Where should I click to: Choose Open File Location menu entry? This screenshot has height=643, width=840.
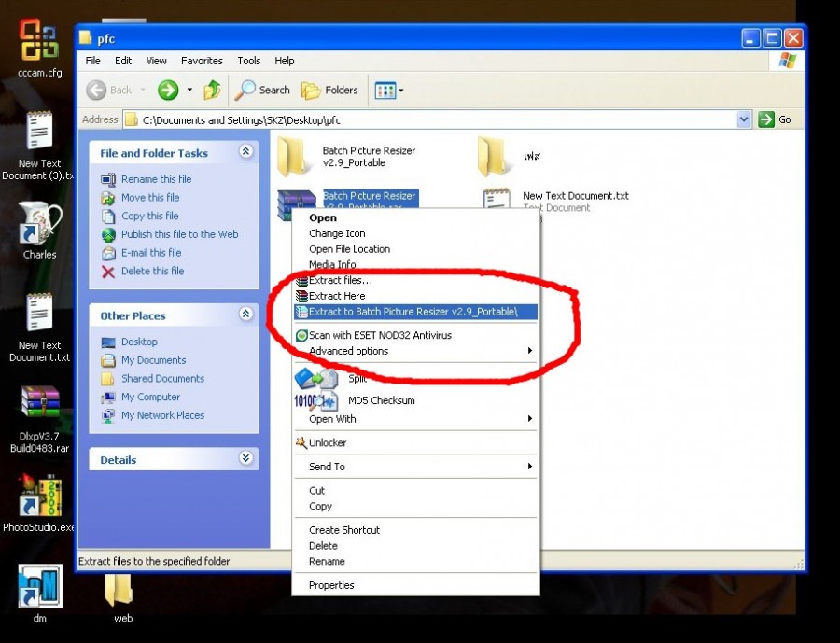point(415,248)
